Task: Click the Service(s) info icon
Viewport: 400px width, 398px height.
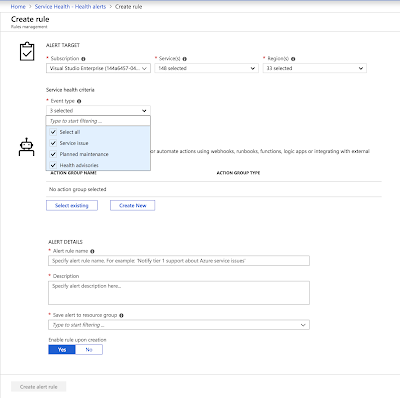Action: (184, 59)
